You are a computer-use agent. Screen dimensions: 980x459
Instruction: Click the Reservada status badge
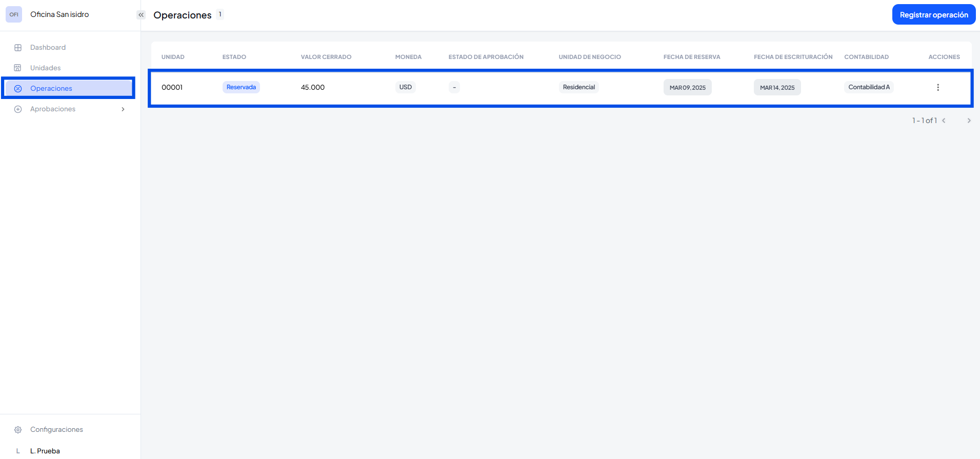241,87
